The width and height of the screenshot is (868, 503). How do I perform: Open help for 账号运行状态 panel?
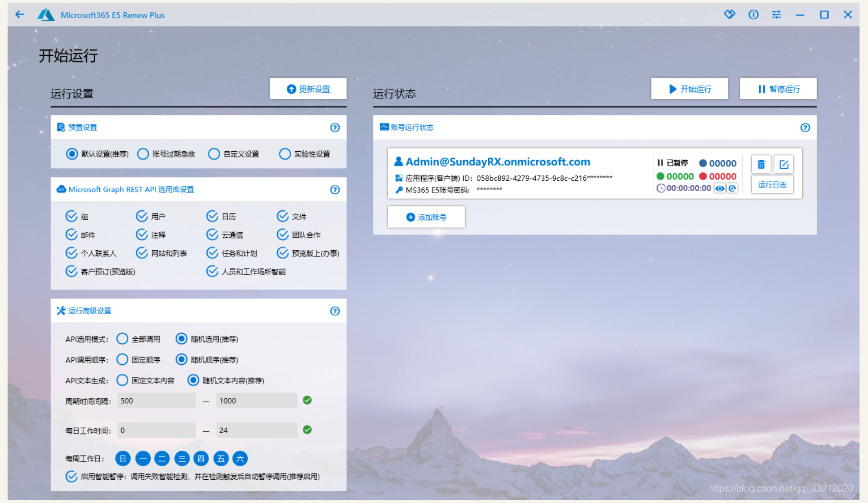[x=805, y=128]
